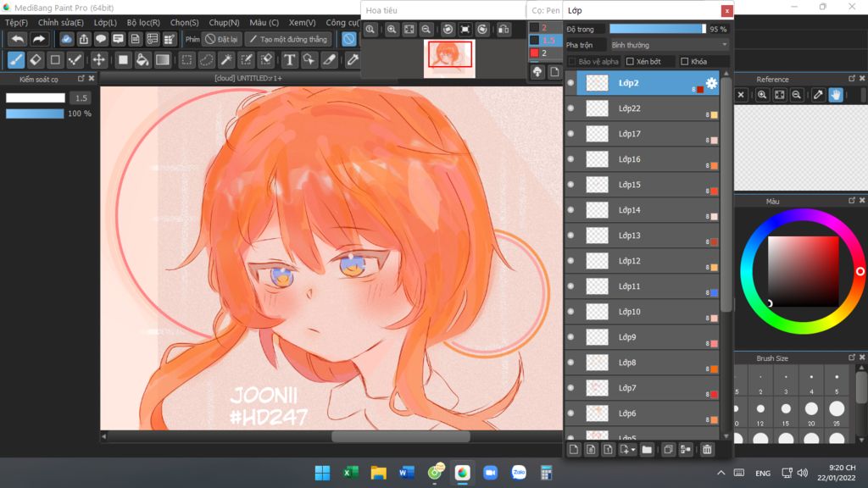Screen dimensions: 868x488
Task: Select the hand tool in Reference panel
Action: pos(835,95)
